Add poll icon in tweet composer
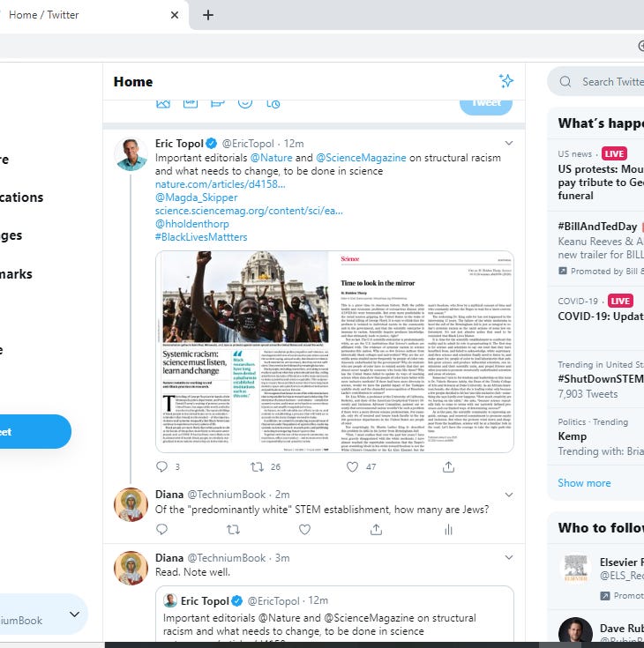Image resolution: width=644 pixels, height=648 pixels. (218, 103)
